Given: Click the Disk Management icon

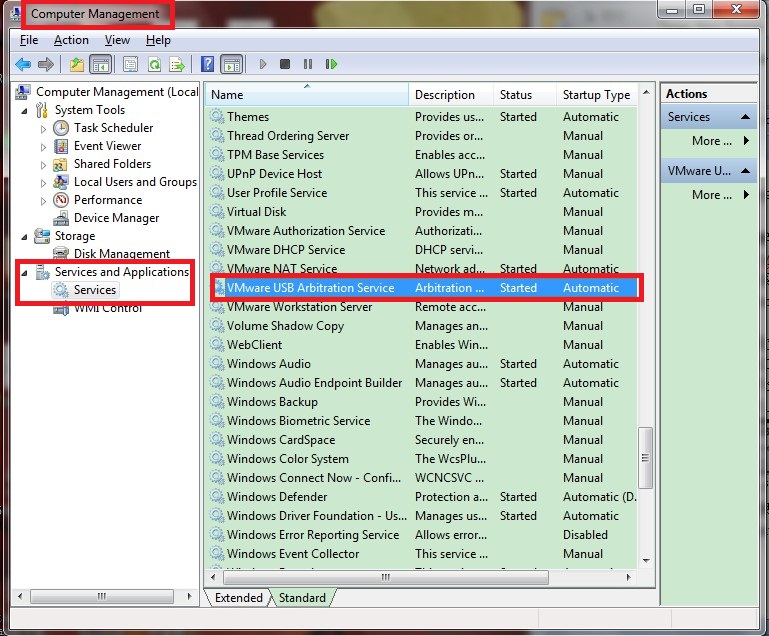Looking at the screenshot, I should 61,254.
